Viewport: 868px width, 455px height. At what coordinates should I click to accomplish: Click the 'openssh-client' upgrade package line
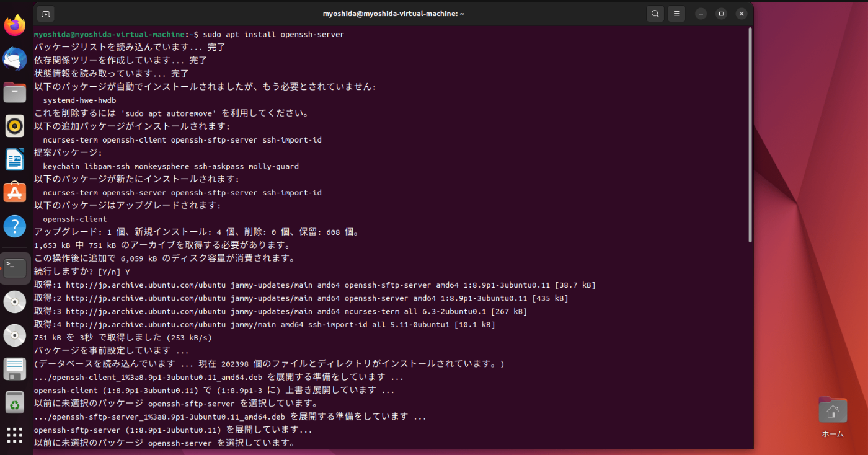[75, 219]
